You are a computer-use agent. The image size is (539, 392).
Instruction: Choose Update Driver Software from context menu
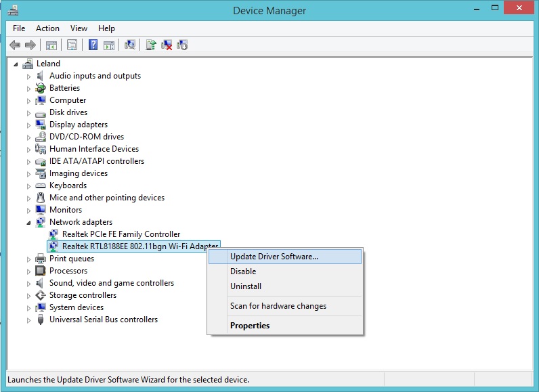pos(285,257)
